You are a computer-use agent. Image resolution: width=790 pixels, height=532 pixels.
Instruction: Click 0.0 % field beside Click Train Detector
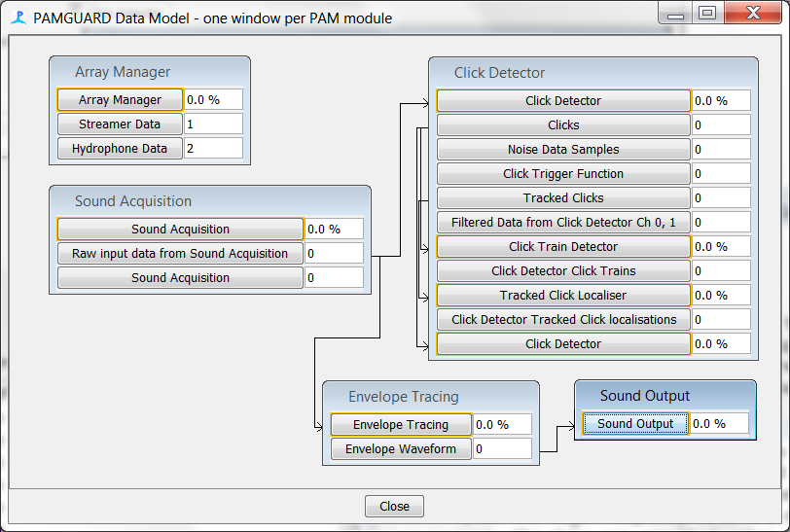[x=721, y=246]
